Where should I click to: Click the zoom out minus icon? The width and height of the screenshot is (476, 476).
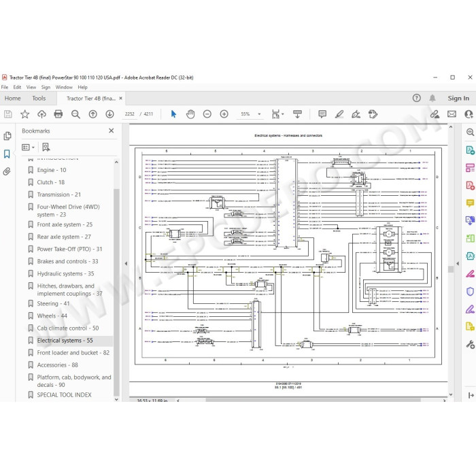(207, 114)
